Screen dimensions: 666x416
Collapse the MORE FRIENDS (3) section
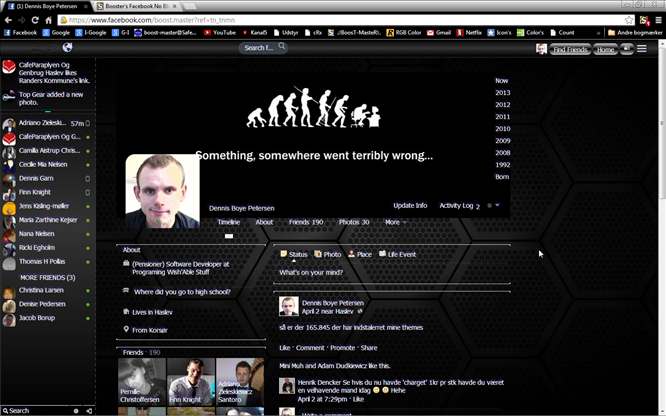click(48, 277)
